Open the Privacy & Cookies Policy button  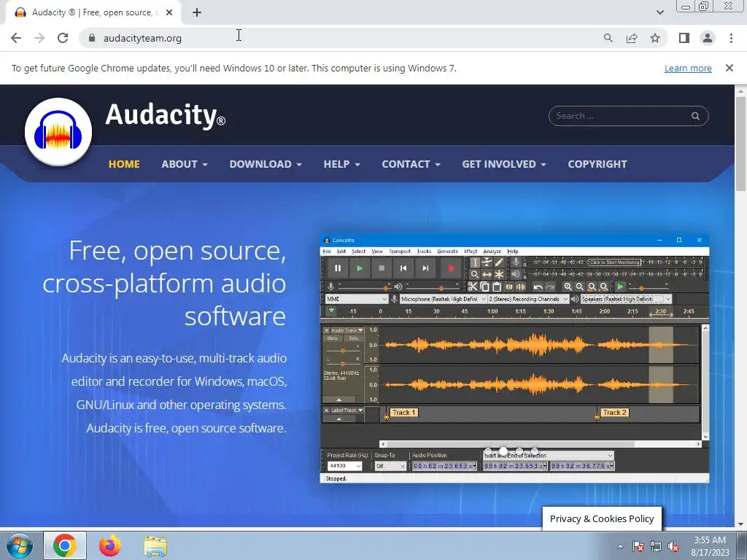tap(602, 518)
